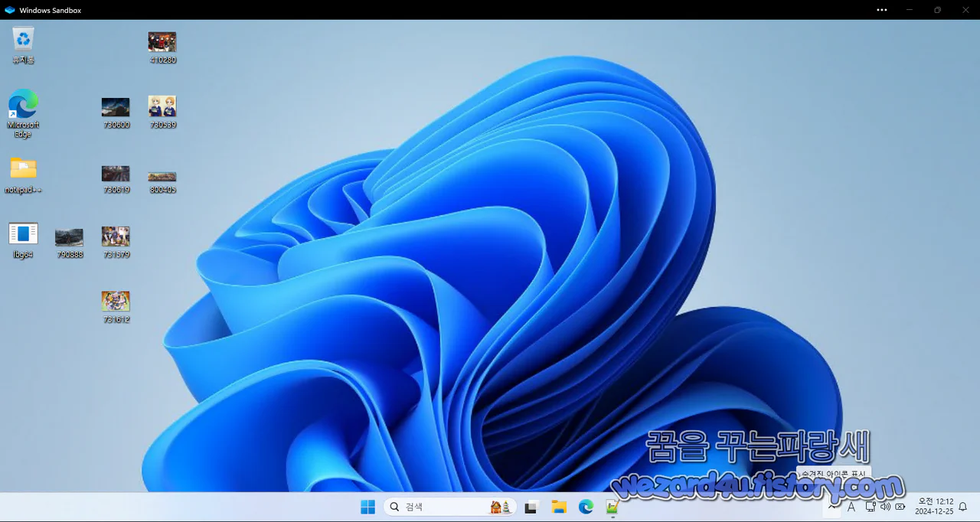Open Windows Sandbox three-dot options menu
Screen dimensions: 980x522
click(882, 10)
